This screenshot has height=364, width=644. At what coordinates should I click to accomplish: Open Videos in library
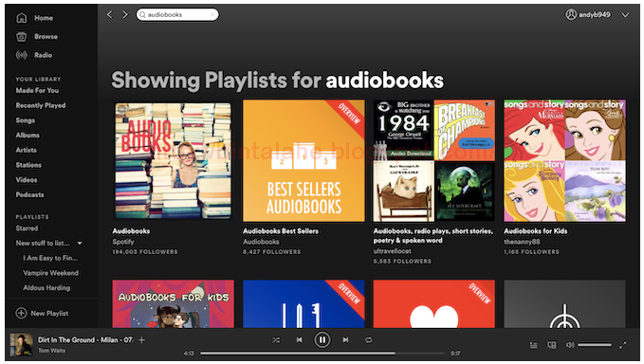pyautogui.click(x=27, y=180)
